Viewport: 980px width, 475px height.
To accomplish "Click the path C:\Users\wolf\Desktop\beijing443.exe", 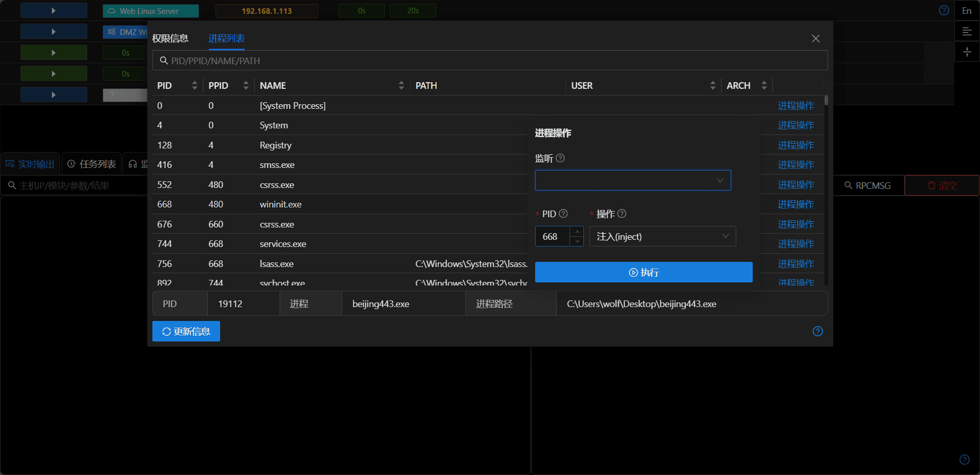I will [x=641, y=303].
